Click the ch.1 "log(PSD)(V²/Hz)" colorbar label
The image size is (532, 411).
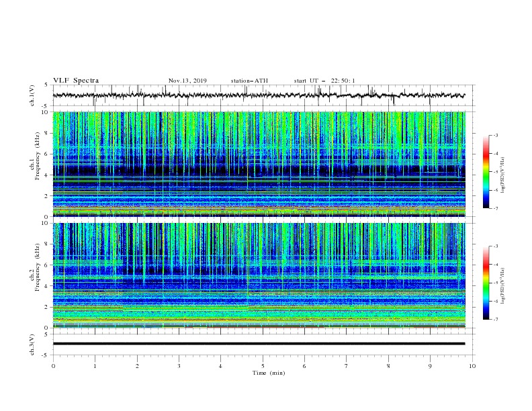(x=503, y=175)
